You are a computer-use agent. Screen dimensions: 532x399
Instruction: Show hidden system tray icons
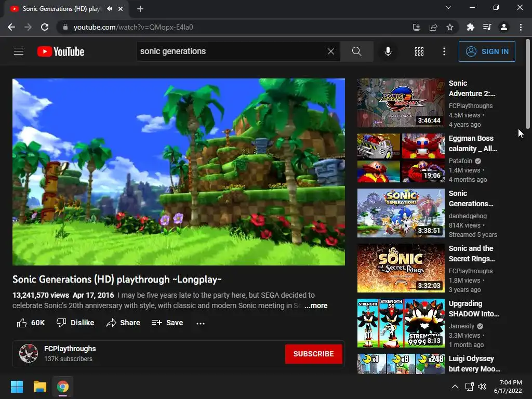click(455, 387)
